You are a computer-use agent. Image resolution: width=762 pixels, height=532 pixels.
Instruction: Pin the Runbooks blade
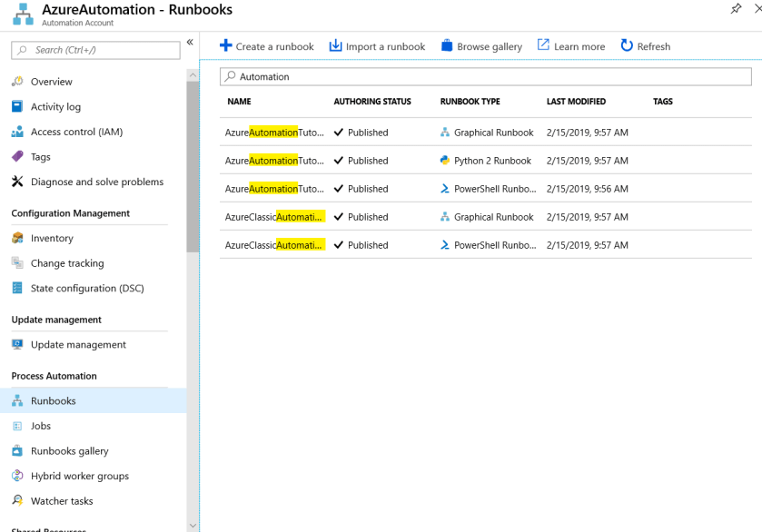(737, 10)
